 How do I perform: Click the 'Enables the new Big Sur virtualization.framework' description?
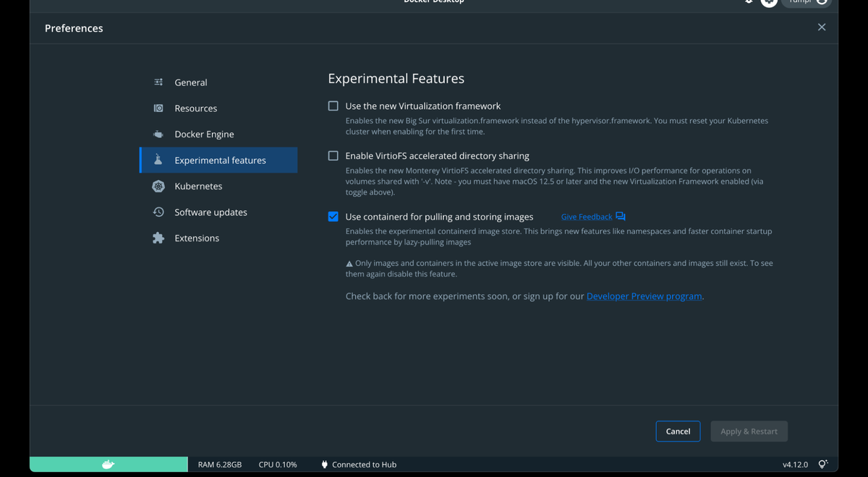point(557,126)
